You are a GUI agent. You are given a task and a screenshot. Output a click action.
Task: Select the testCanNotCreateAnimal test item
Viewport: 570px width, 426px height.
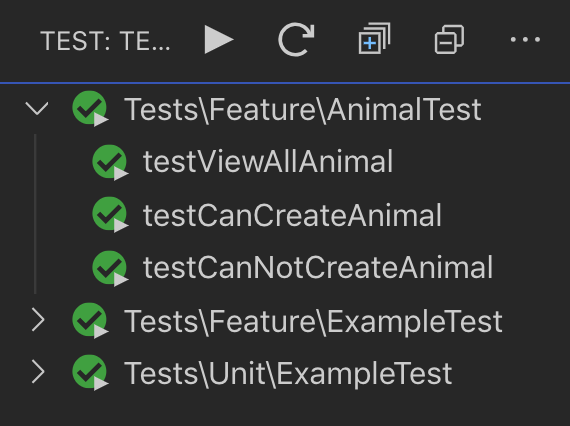point(318,268)
